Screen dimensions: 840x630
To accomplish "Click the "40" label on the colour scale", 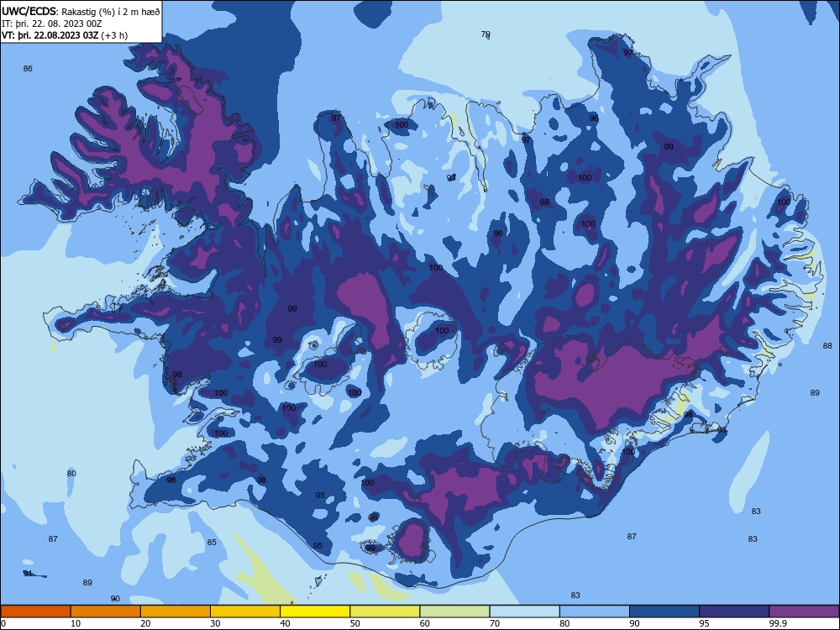I will coord(286,623).
